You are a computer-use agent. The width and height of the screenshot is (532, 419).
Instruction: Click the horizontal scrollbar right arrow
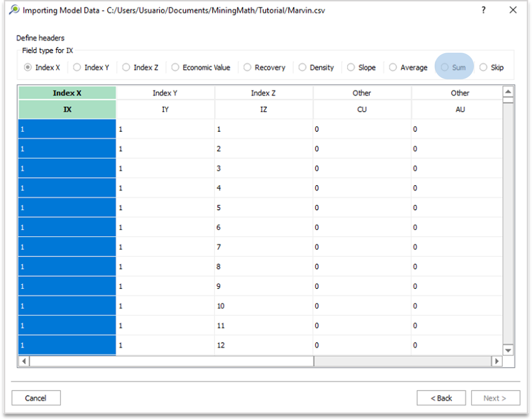pyautogui.click(x=497, y=361)
